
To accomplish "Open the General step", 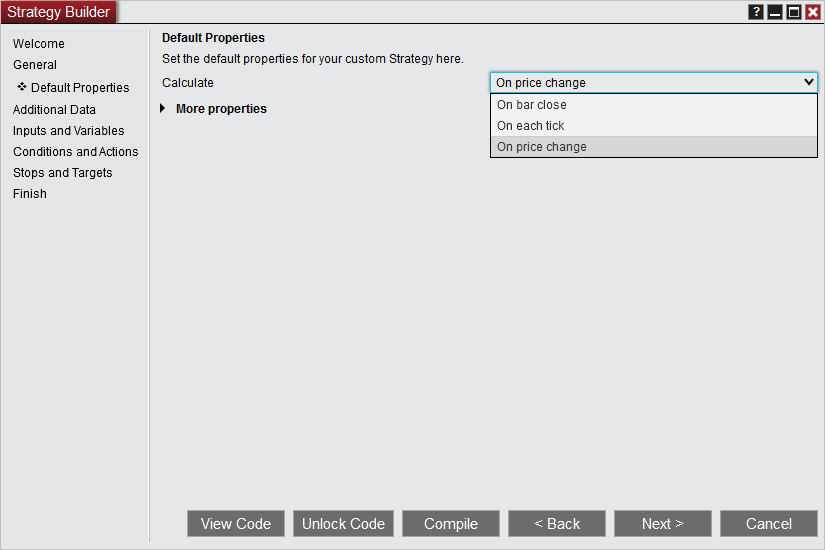I will [35, 65].
